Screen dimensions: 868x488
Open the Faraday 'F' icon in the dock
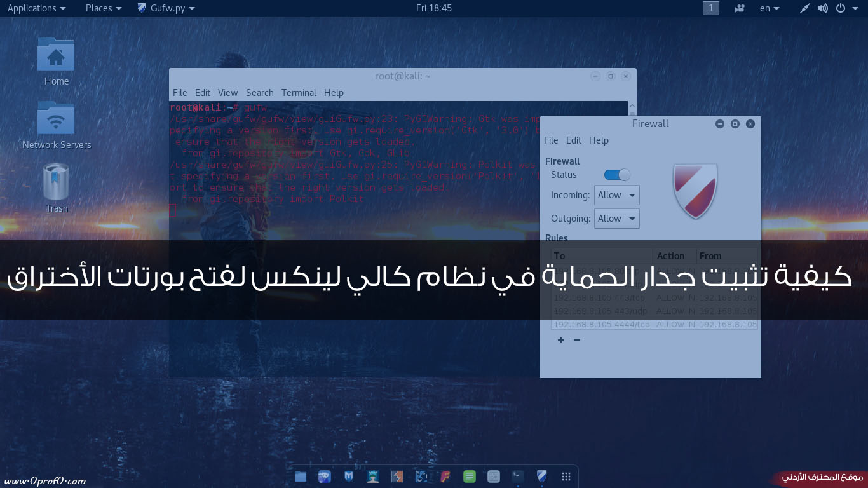tap(445, 476)
